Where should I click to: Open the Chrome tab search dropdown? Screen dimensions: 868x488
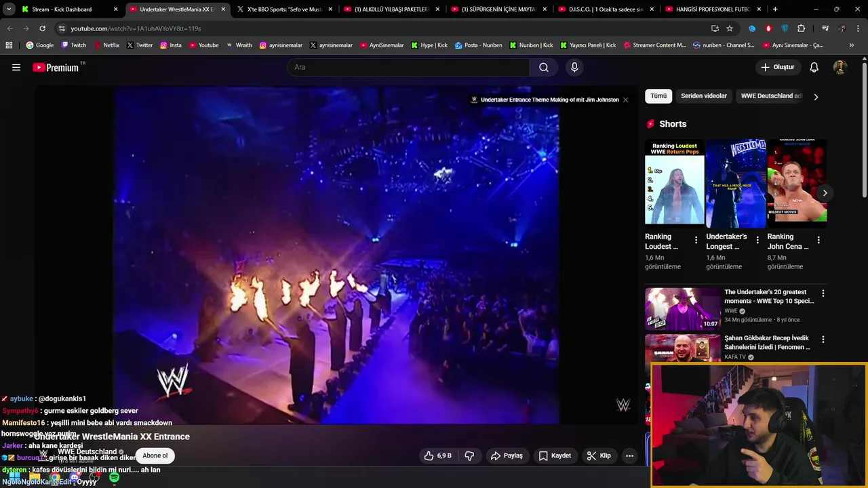pyautogui.click(x=9, y=9)
